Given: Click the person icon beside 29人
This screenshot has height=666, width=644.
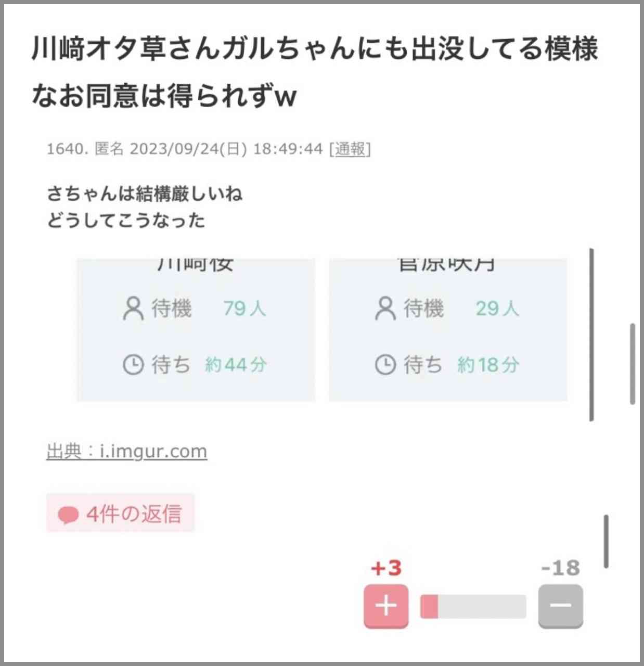Looking at the screenshot, I should (x=385, y=308).
